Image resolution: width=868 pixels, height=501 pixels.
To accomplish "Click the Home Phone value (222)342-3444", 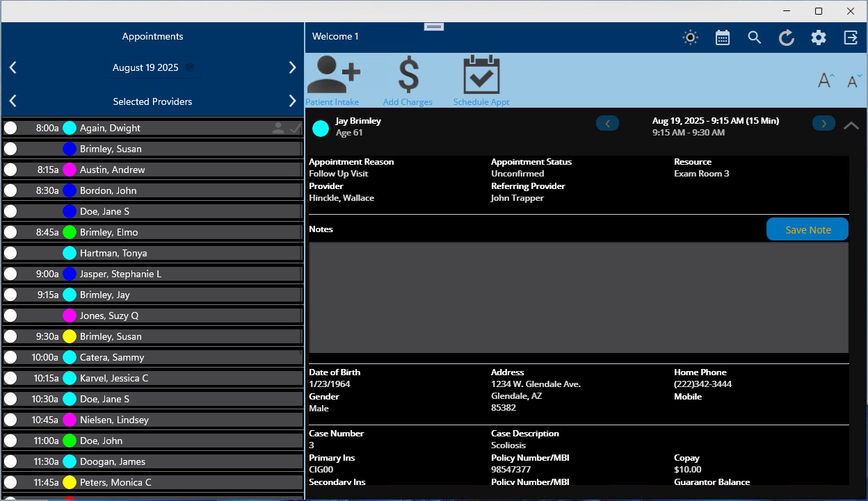I will point(702,384).
